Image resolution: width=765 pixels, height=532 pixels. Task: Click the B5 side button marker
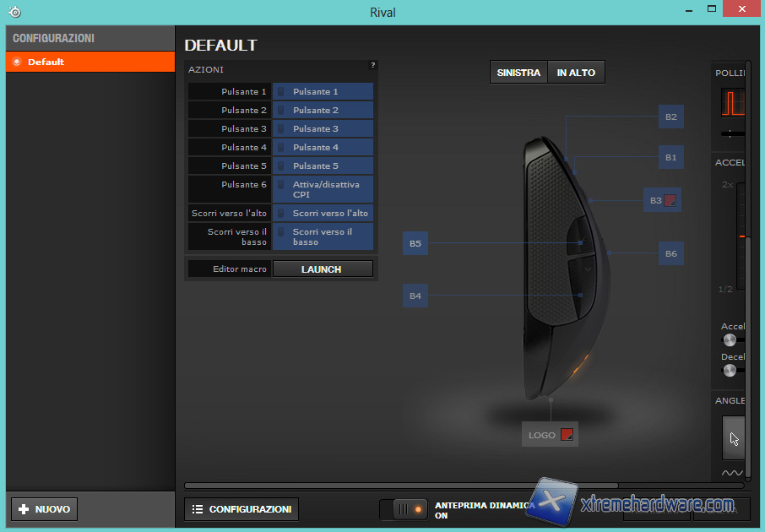click(x=415, y=244)
